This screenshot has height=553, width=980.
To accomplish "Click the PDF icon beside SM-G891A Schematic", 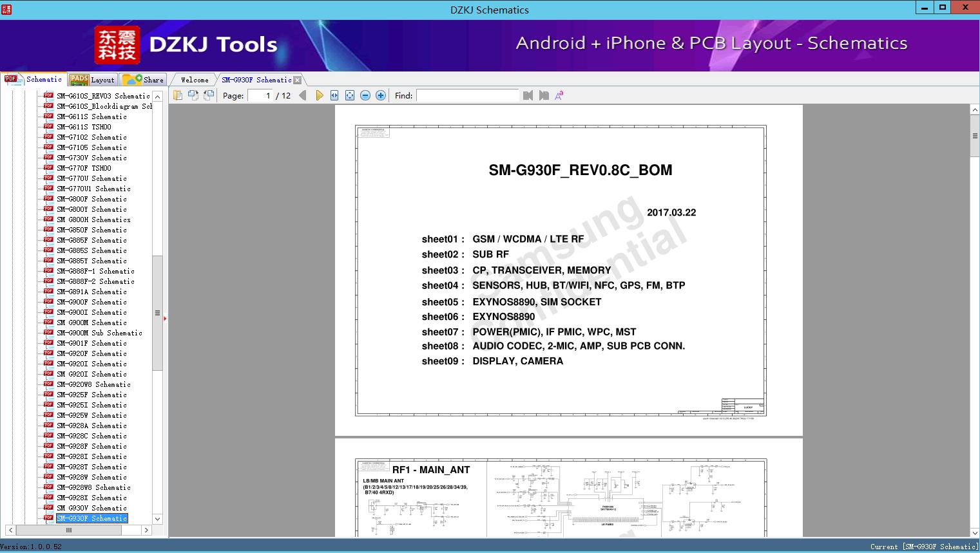I will (48, 291).
